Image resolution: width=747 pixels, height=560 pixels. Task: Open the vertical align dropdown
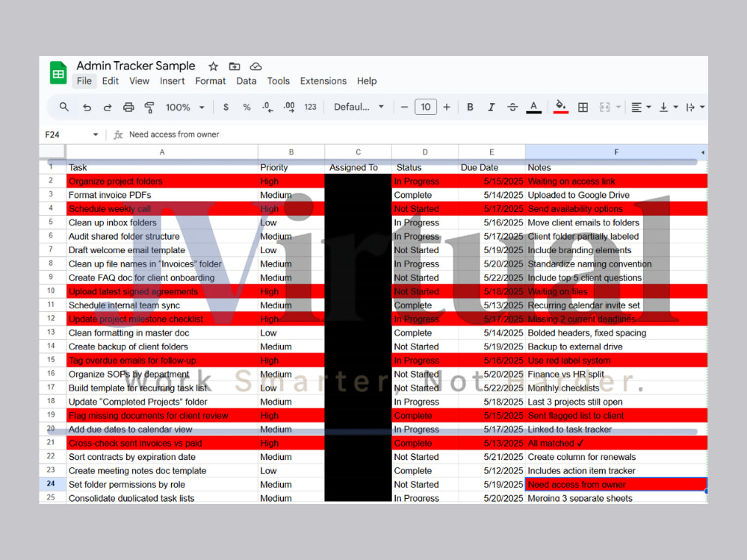tap(669, 107)
